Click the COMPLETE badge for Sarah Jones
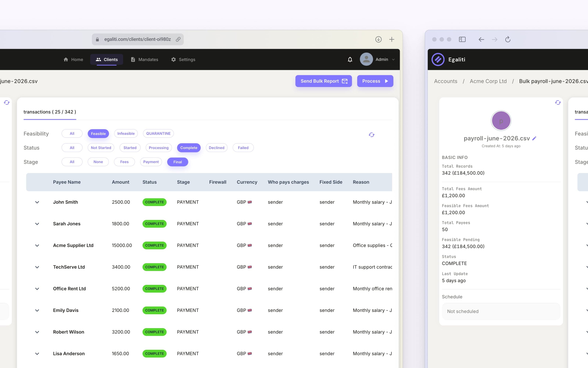This screenshot has width=588, height=368. (x=154, y=224)
